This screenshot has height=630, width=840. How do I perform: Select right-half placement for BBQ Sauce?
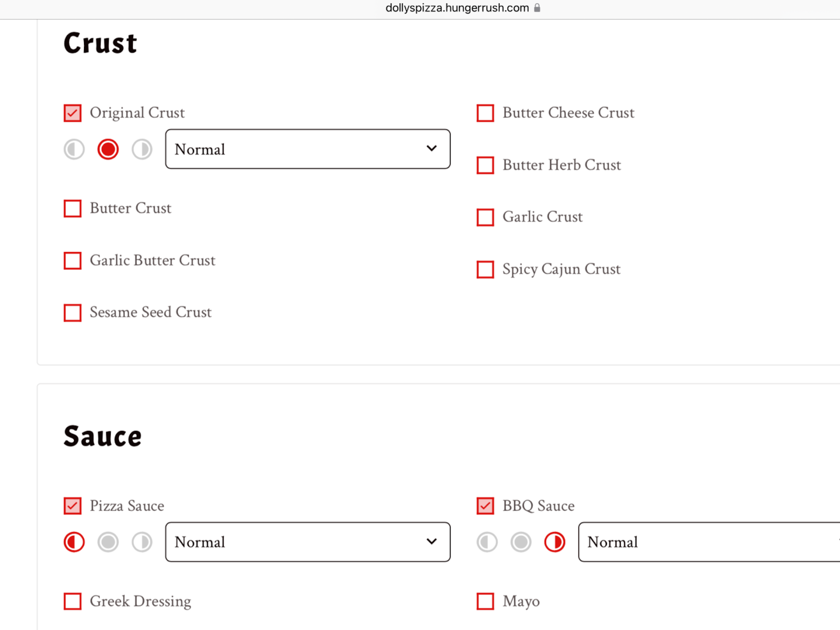coord(555,542)
